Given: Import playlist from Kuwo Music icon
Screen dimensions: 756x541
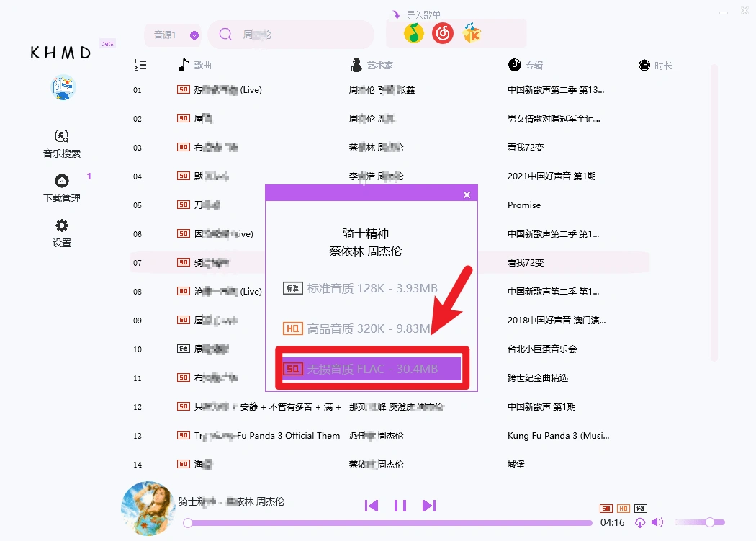Looking at the screenshot, I should coord(472,33).
